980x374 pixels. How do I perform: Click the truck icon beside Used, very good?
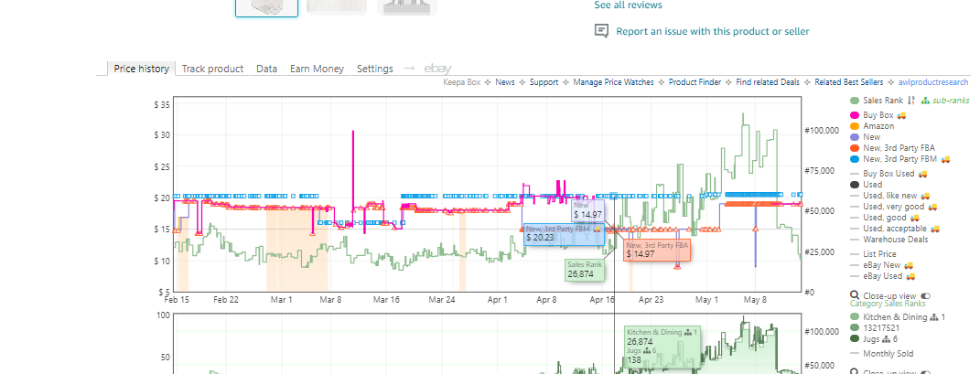(x=933, y=207)
